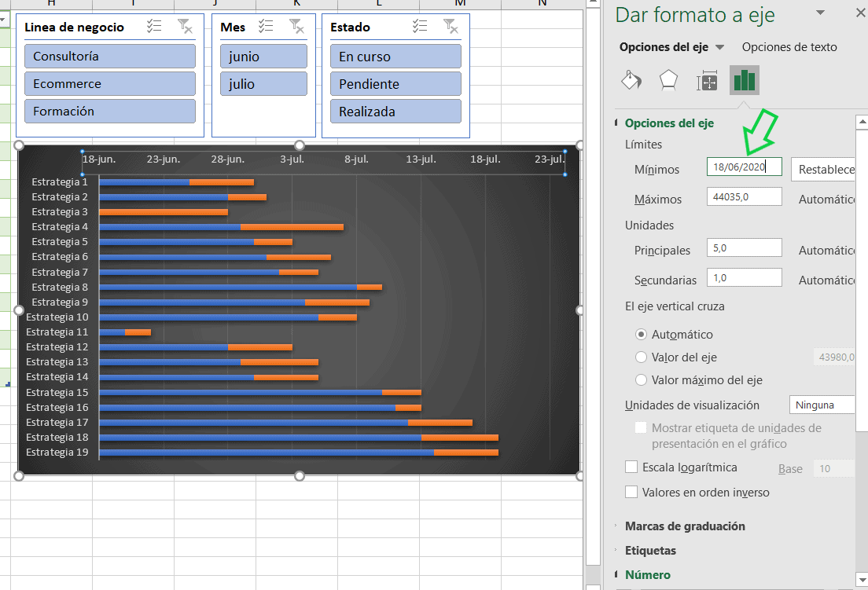Select Valor máximo del eje option
The width and height of the screenshot is (868, 590).
(x=641, y=380)
